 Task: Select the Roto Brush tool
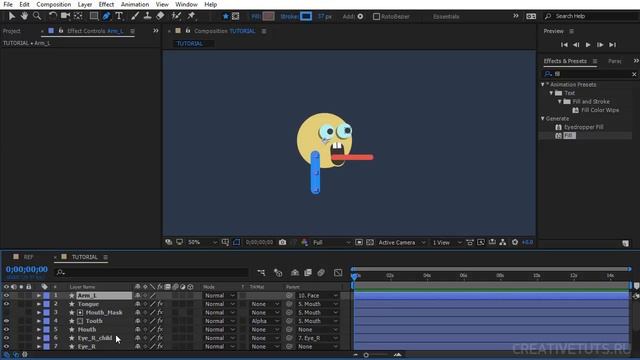176,16
